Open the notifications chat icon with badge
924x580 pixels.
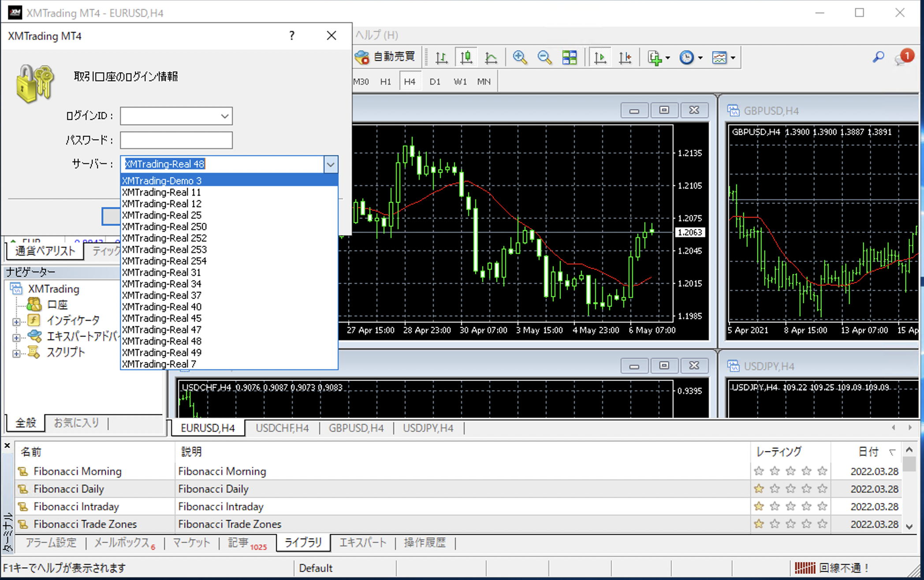tap(903, 57)
